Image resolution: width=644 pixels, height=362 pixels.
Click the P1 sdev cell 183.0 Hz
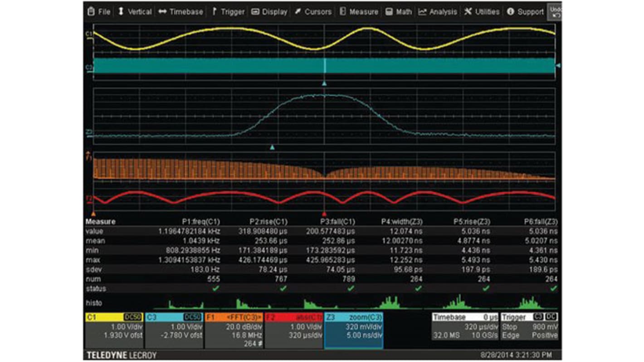coord(205,269)
